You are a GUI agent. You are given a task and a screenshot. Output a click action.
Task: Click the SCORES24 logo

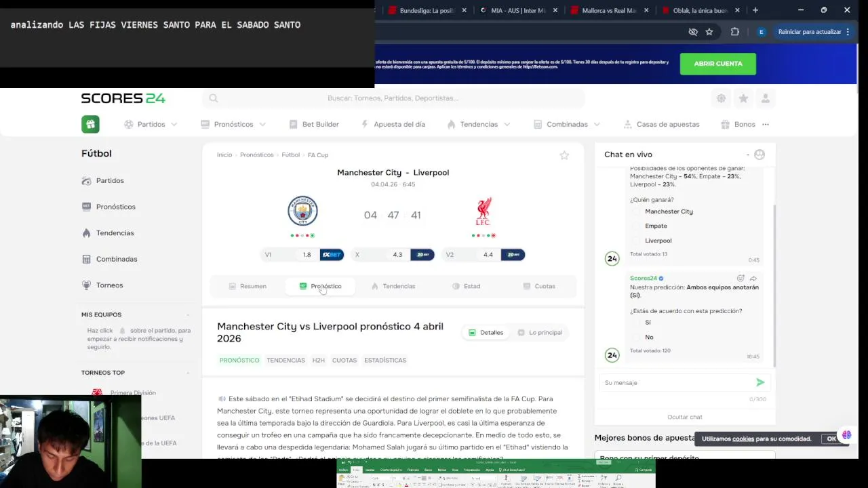(x=123, y=98)
